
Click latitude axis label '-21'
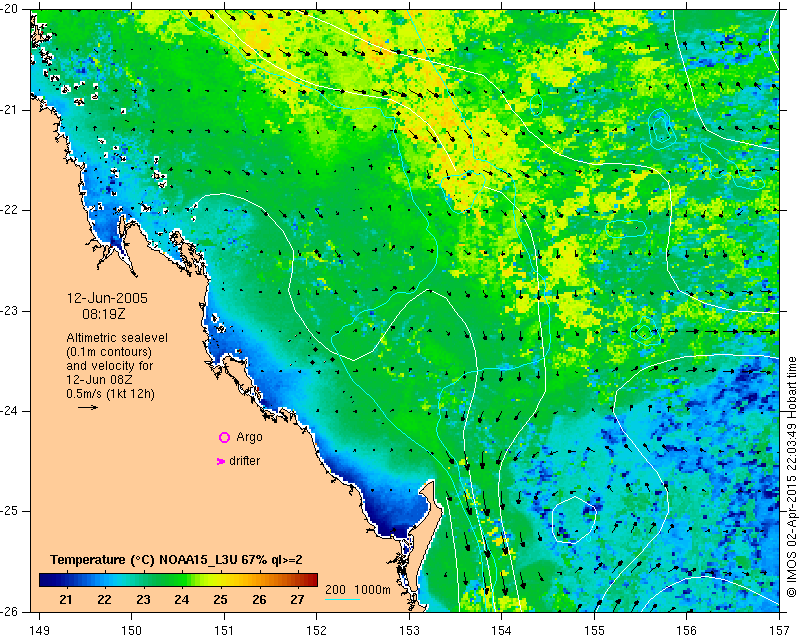(x=9, y=110)
